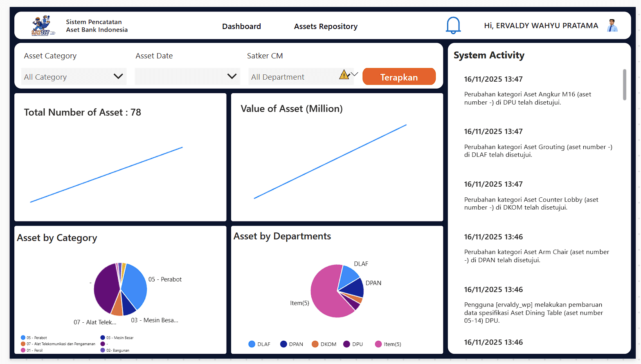The height and width of the screenshot is (364, 641).
Task: Expand the All Department dropdown chevron
Action: point(354,74)
